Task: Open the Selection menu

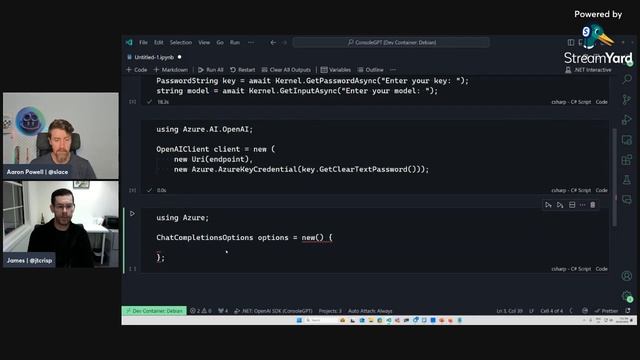Action: coord(181,42)
